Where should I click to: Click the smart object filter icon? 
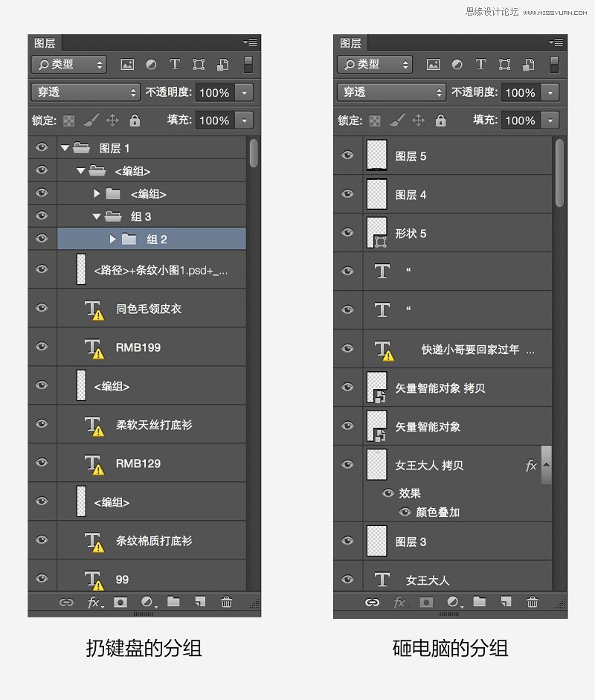[x=222, y=64]
